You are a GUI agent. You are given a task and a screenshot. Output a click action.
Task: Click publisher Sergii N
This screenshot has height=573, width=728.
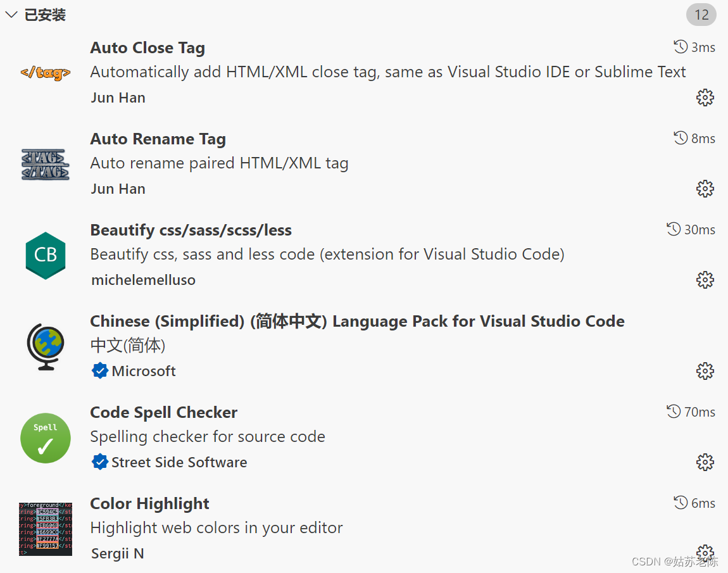pos(118,553)
